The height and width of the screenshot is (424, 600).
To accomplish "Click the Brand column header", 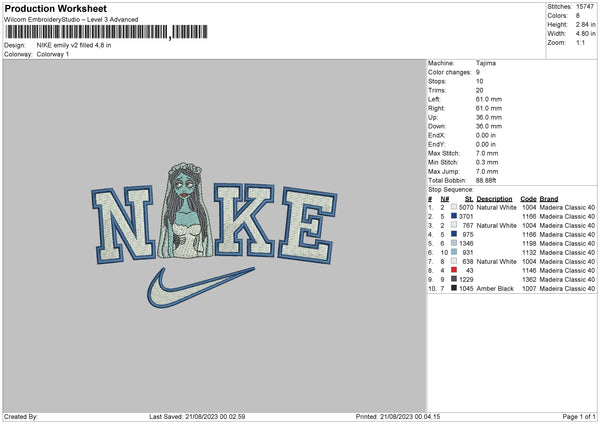I will (x=549, y=199).
